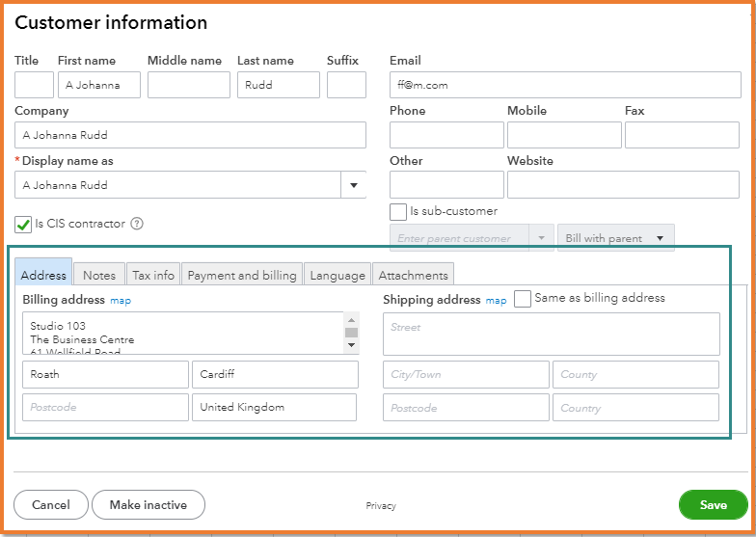Click the CIS contractor help question icon

137,224
